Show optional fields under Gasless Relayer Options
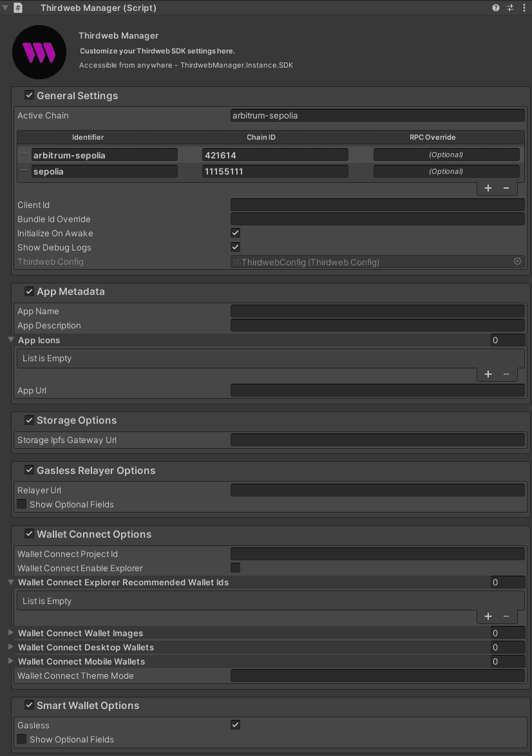 (22, 504)
